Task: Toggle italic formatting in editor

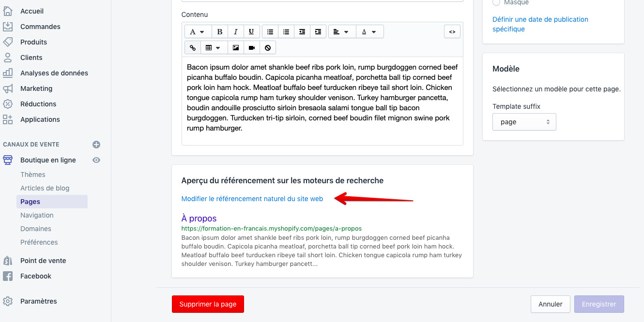Action: pos(235,32)
